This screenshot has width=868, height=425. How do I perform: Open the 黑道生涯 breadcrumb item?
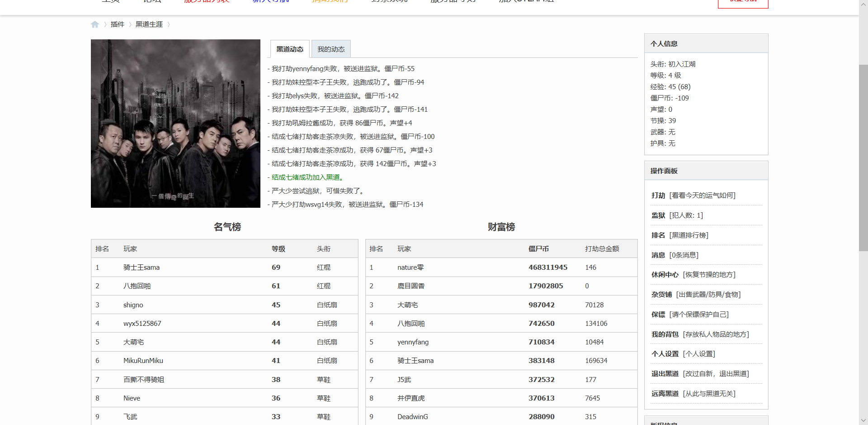[x=149, y=24]
